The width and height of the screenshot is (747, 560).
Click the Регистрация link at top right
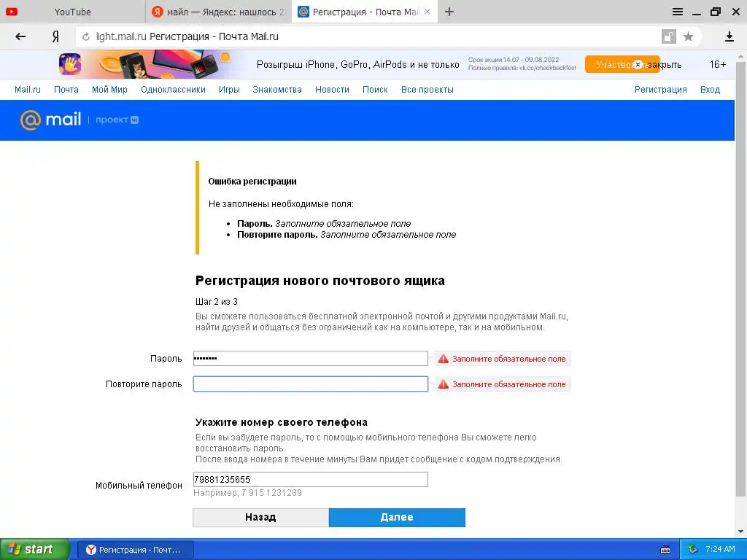pos(661,90)
